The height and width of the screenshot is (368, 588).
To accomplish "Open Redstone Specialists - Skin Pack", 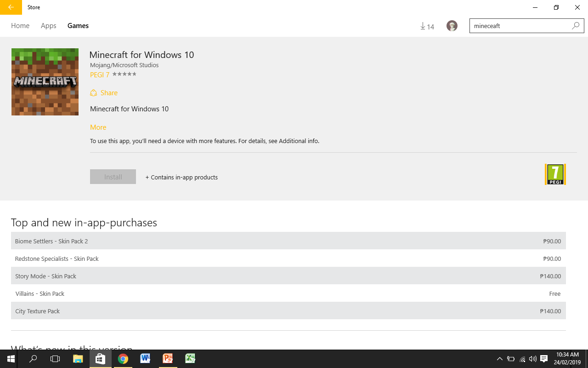I will pyautogui.click(x=288, y=259).
